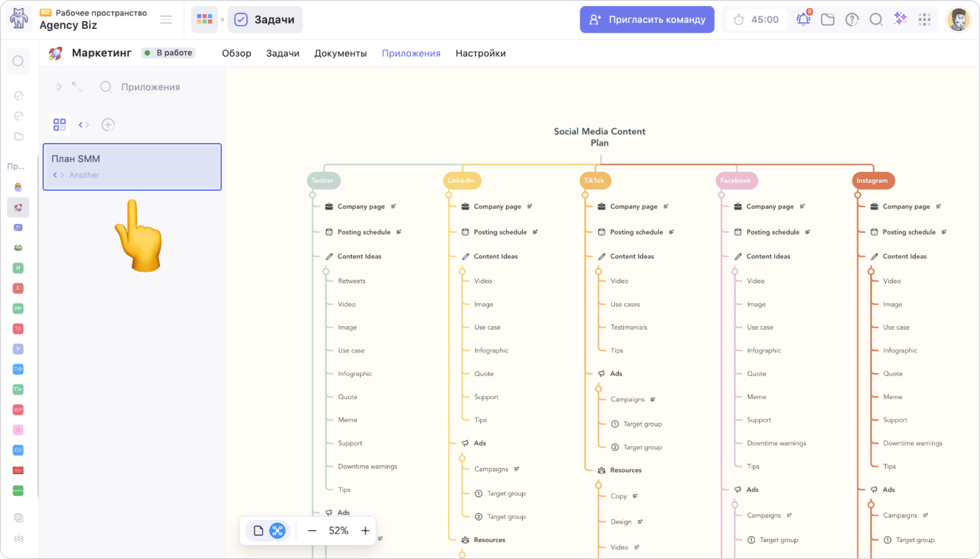This screenshot has width=980, height=559.
Task: Switch to mind map view mode
Action: [x=277, y=531]
